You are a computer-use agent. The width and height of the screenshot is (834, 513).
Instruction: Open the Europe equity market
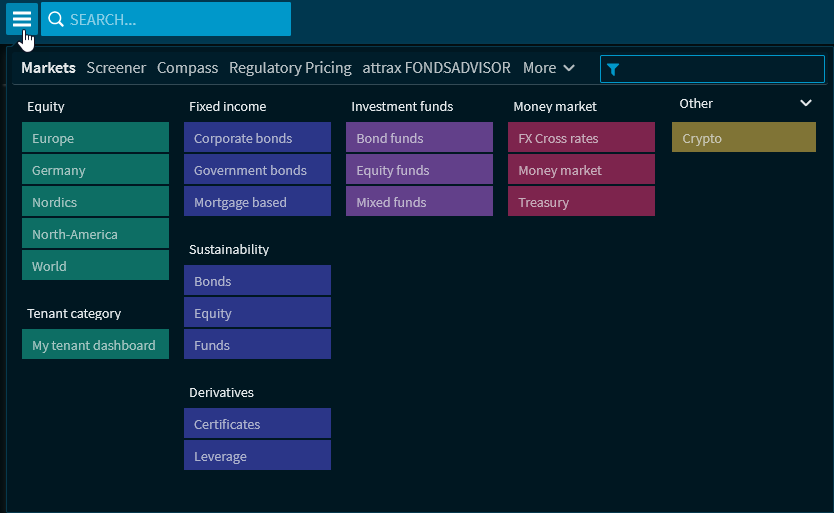pyautogui.click(x=95, y=138)
